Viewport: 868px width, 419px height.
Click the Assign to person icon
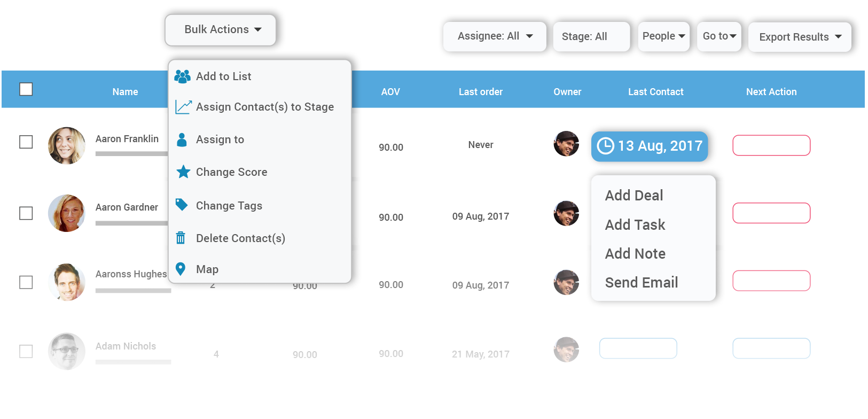182,139
